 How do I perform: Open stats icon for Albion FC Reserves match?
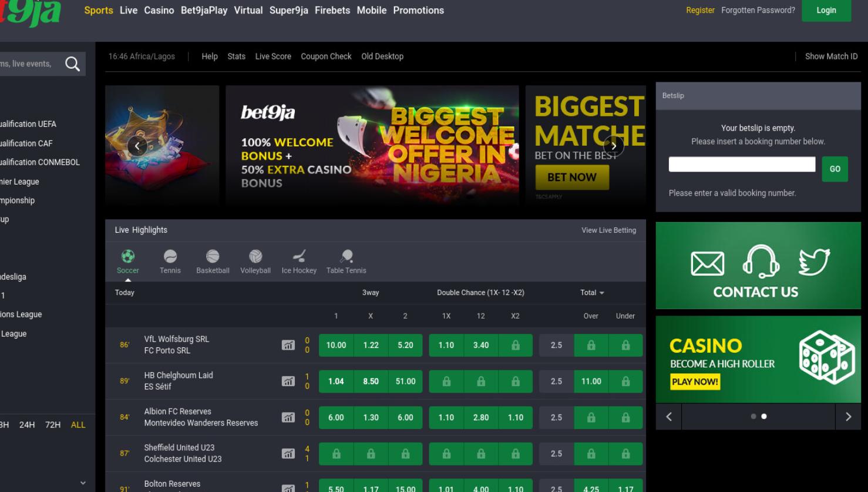pyautogui.click(x=288, y=417)
